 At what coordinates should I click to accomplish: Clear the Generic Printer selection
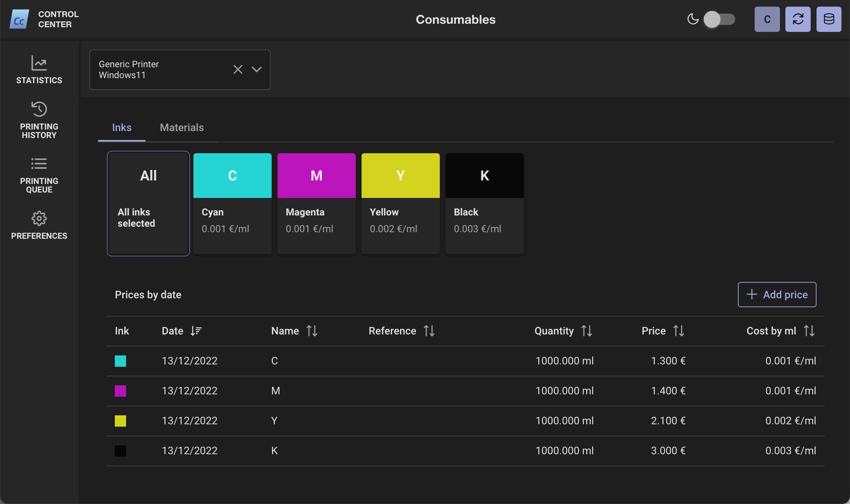click(x=238, y=70)
